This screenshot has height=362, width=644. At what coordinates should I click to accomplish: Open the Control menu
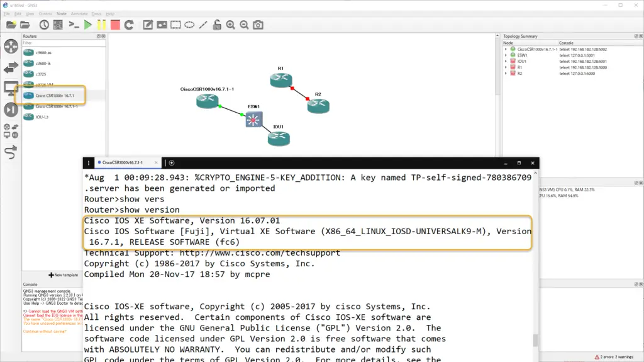pyautogui.click(x=45, y=14)
